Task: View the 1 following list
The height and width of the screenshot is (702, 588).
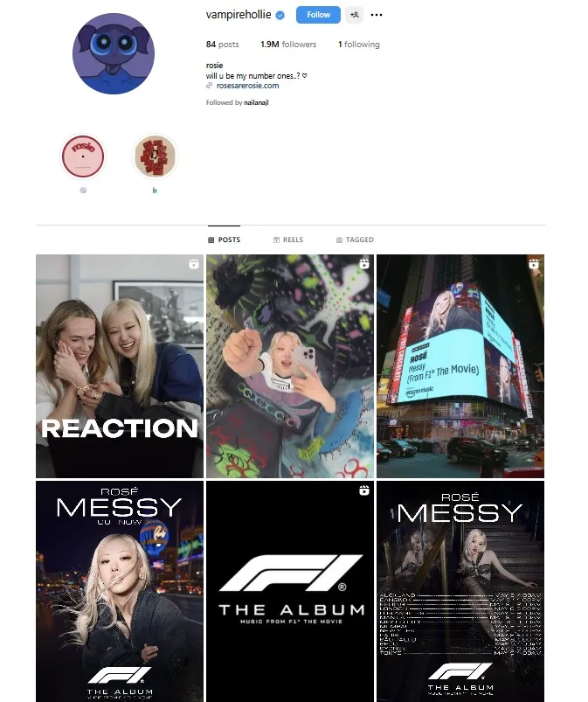Action: coord(359,45)
